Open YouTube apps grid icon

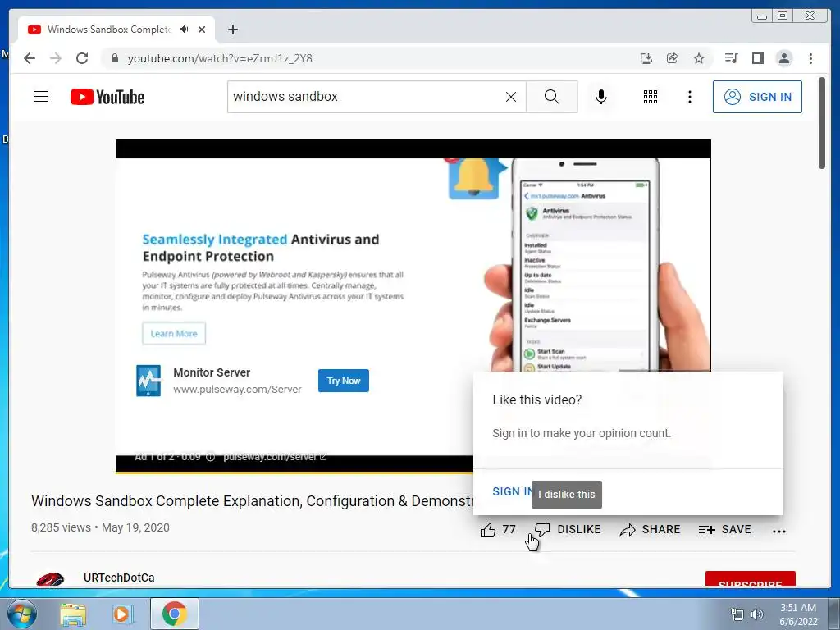tap(651, 97)
